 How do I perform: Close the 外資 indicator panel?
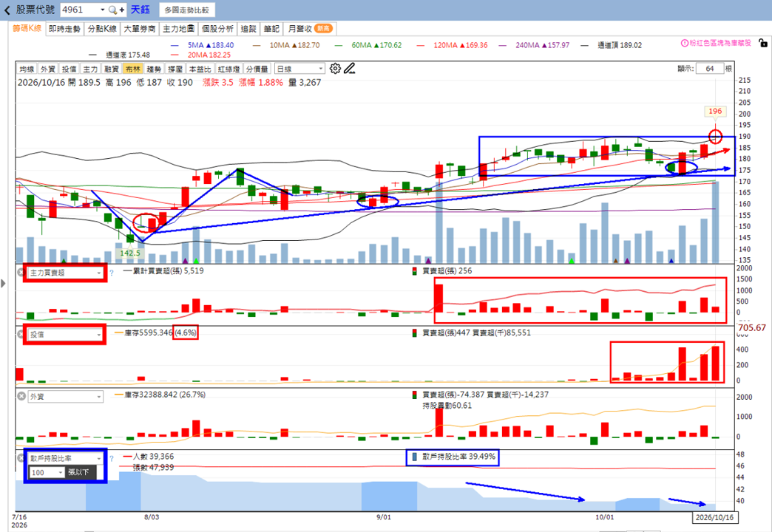pyautogui.click(x=21, y=396)
